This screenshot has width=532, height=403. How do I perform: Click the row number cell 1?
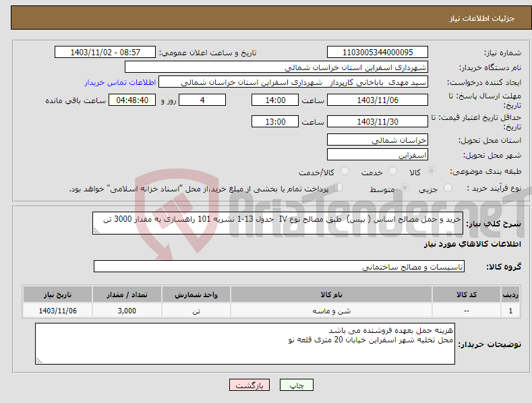point(510,311)
